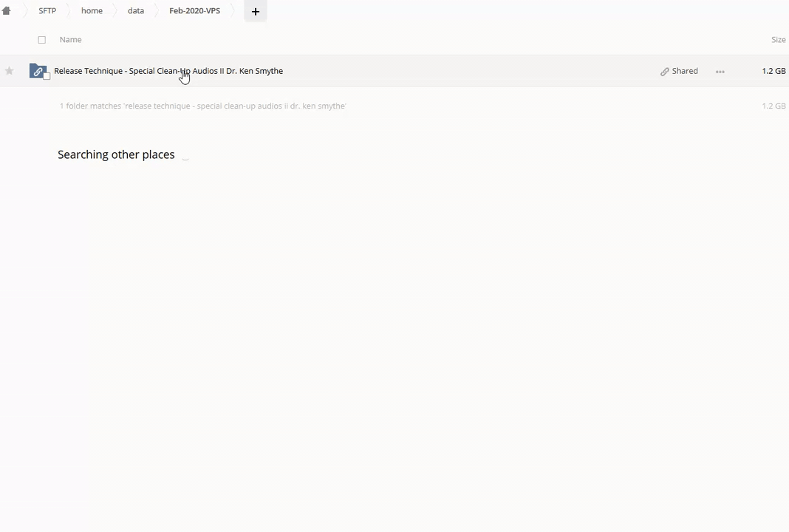Open the three-dots actions menu for the folder

pos(720,72)
